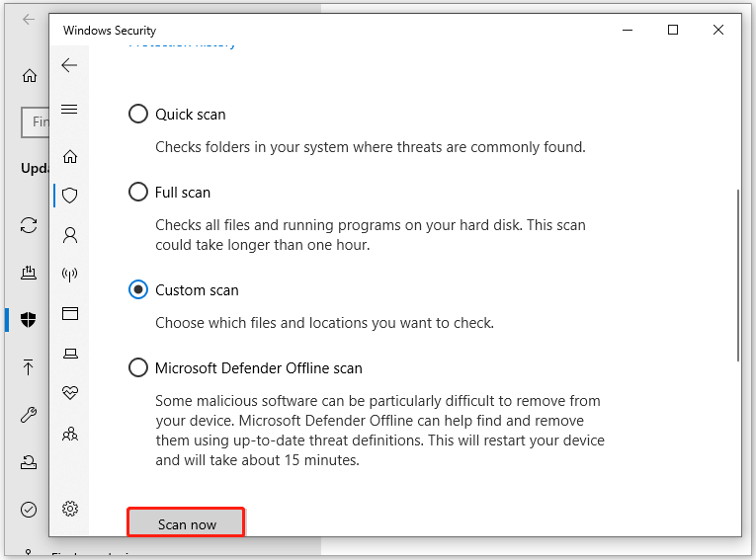Click the Settings search field behind

click(36, 122)
